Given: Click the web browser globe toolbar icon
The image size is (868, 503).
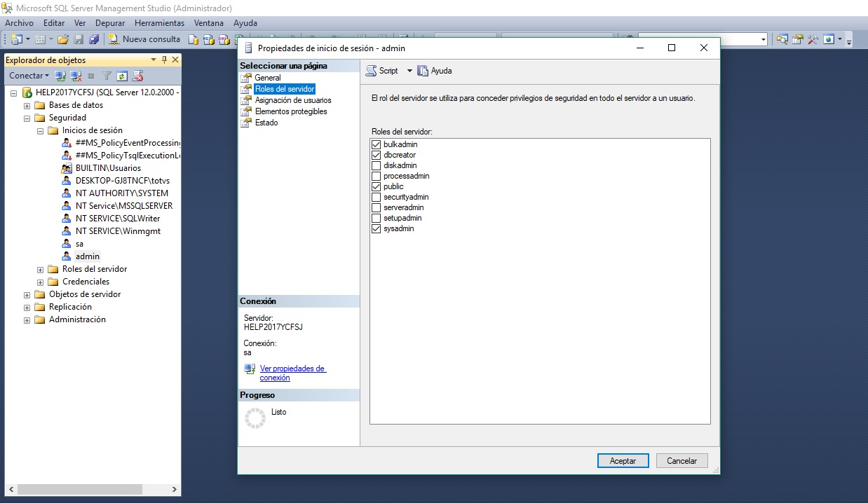Looking at the screenshot, I should click(829, 39).
